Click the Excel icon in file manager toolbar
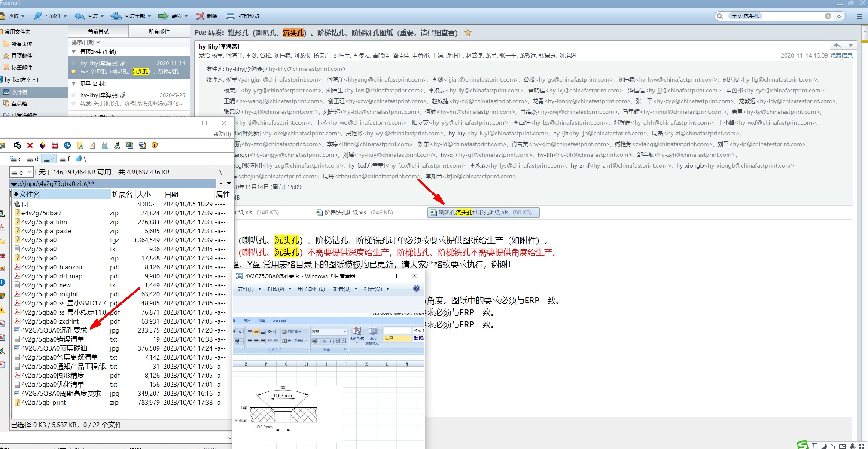Viewport: 868px width, 449px height. (130, 145)
